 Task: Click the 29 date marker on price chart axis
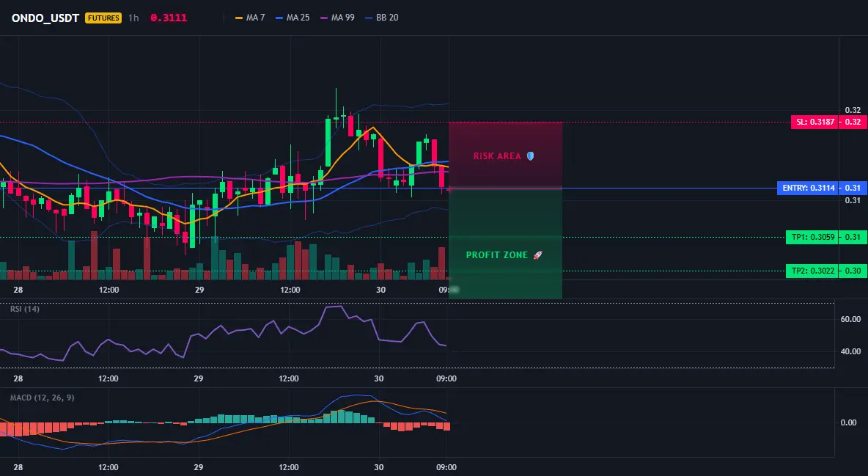click(199, 290)
